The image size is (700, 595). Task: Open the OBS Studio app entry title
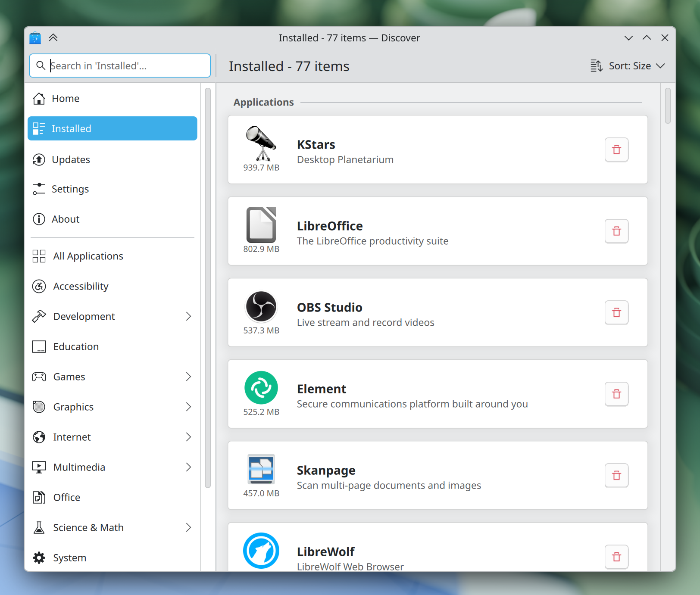pyautogui.click(x=330, y=308)
